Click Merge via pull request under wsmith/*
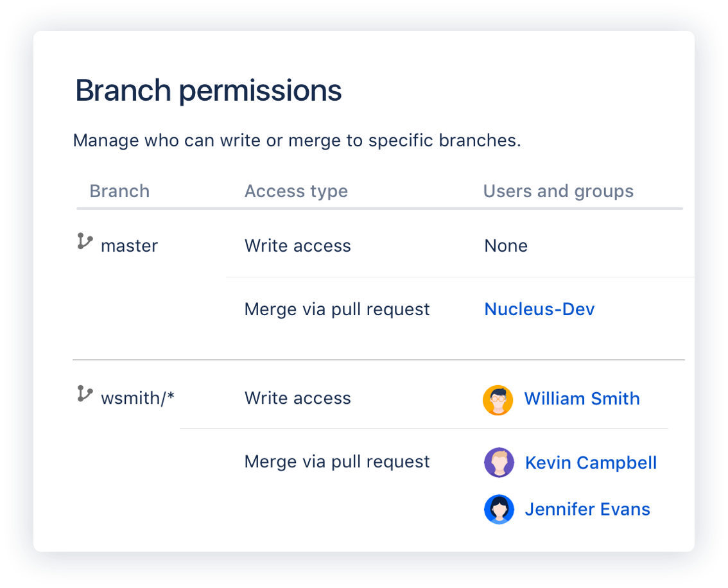The height and width of the screenshot is (588, 728). pyautogui.click(x=337, y=462)
